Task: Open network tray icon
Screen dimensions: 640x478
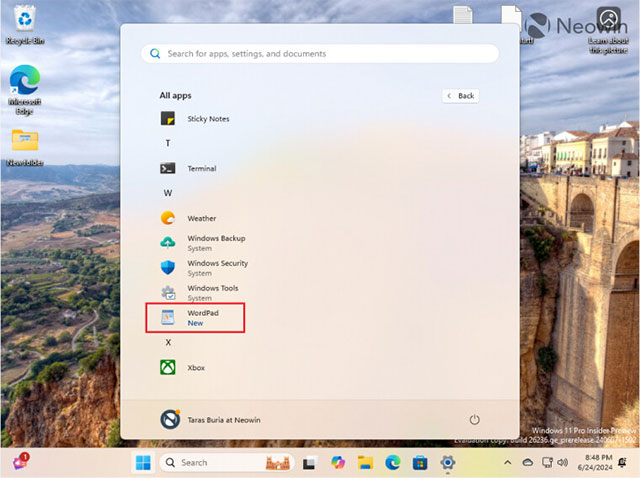Action: [547, 462]
